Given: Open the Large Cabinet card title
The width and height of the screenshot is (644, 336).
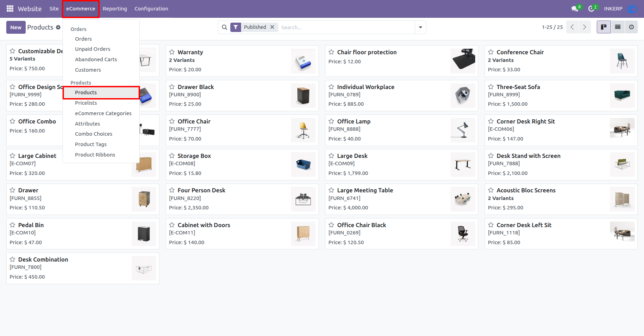Looking at the screenshot, I should pyautogui.click(x=37, y=156).
